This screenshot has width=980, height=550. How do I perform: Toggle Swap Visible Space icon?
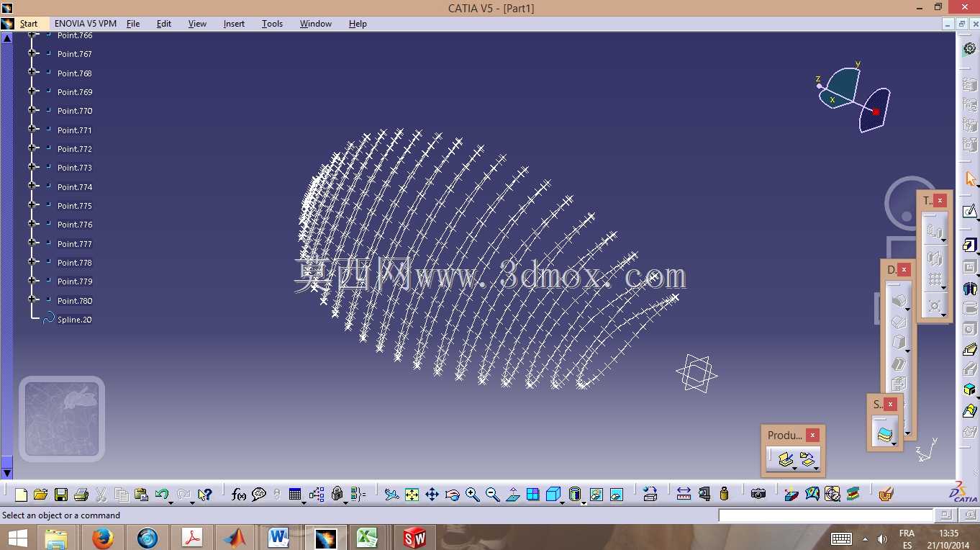pyautogui.click(x=616, y=495)
